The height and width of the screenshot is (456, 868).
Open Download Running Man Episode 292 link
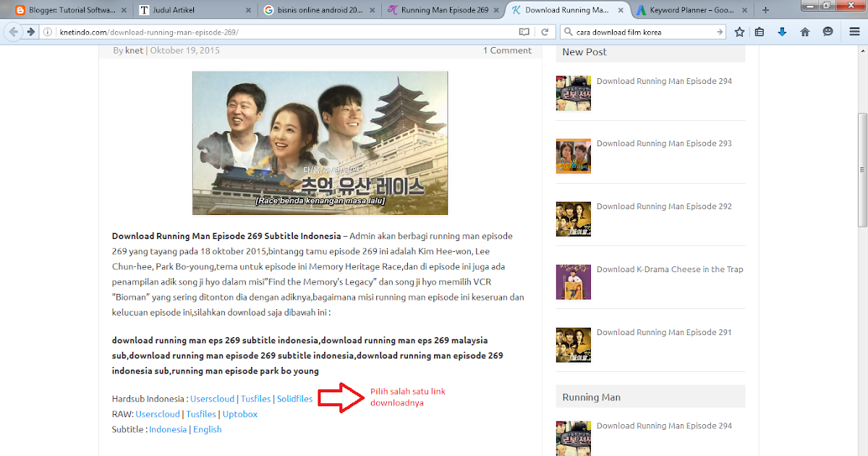coord(664,206)
